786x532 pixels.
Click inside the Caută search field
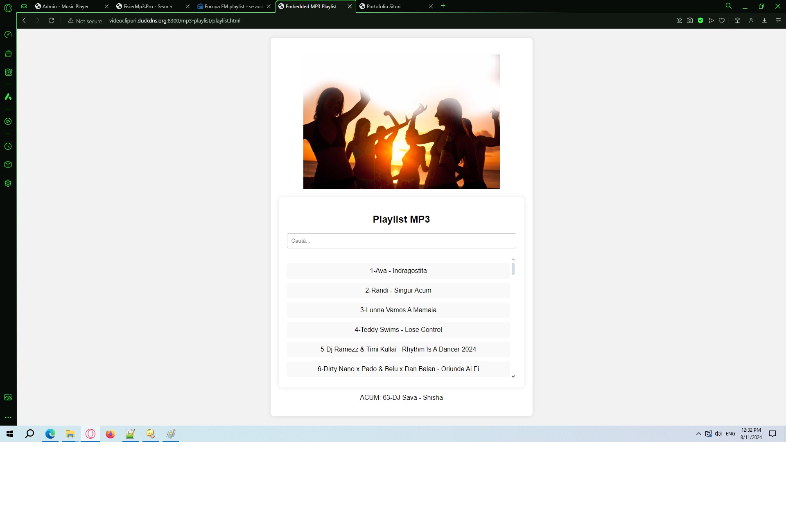click(x=401, y=241)
